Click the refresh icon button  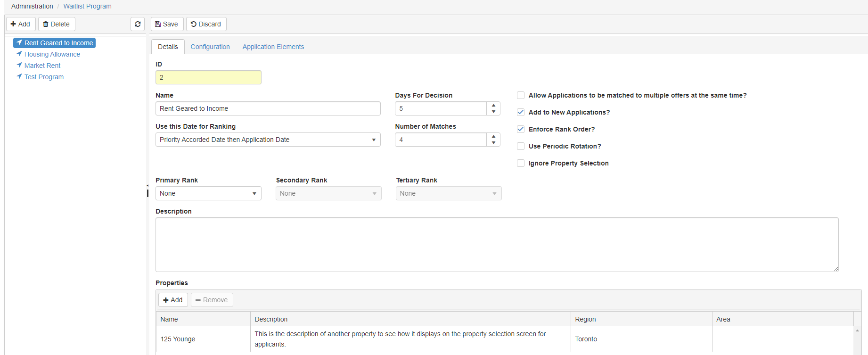click(138, 24)
